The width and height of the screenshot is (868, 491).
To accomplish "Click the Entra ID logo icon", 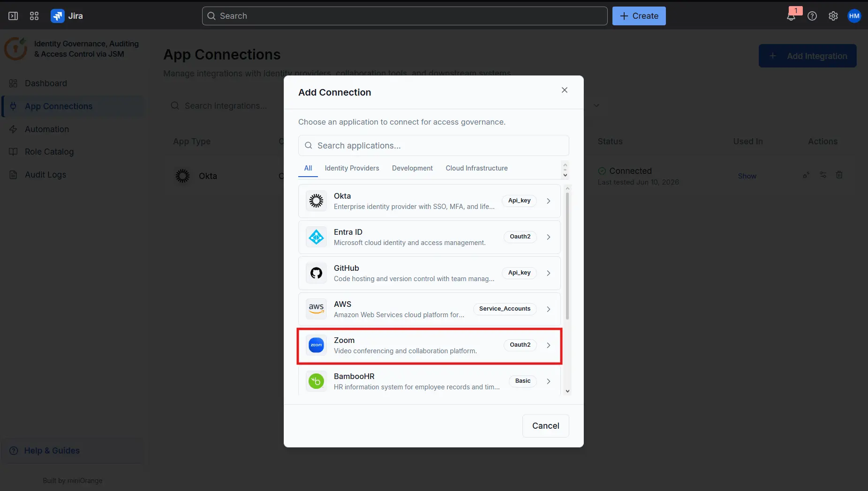I will click(x=317, y=237).
